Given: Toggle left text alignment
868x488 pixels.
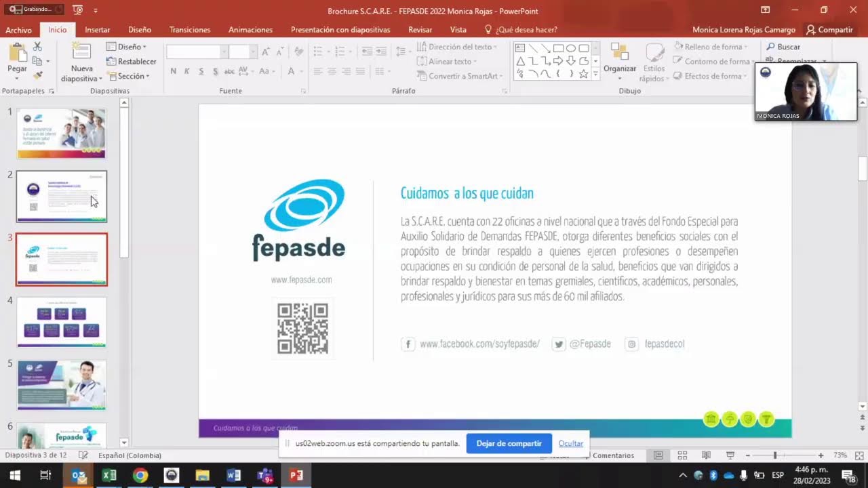Looking at the screenshot, I should pos(317,71).
